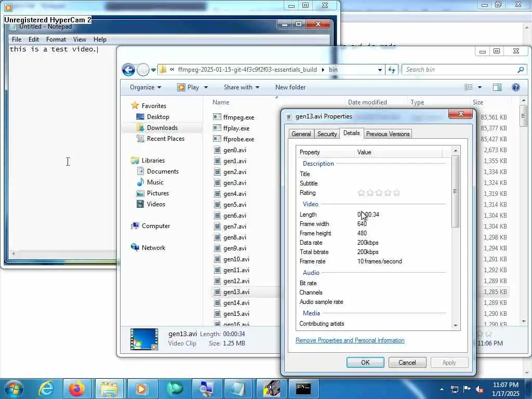Click Cancel in gen13.avi Properties
532x399 pixels.
pos(407,362)
